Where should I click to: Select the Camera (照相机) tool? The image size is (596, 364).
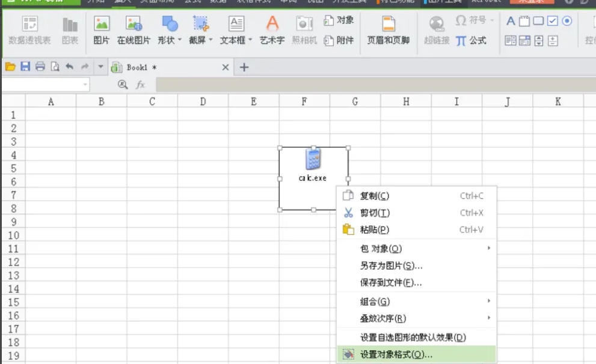point(304,30)
